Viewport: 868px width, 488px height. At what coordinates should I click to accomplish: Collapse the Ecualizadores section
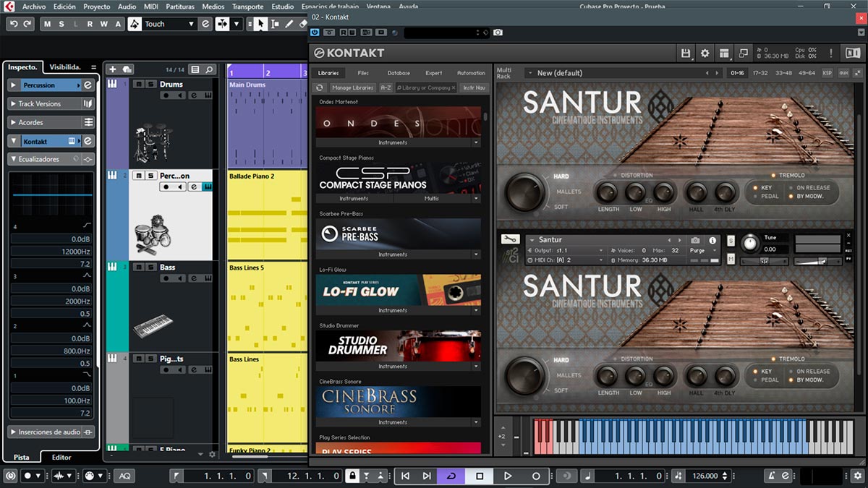pos(13,159)
